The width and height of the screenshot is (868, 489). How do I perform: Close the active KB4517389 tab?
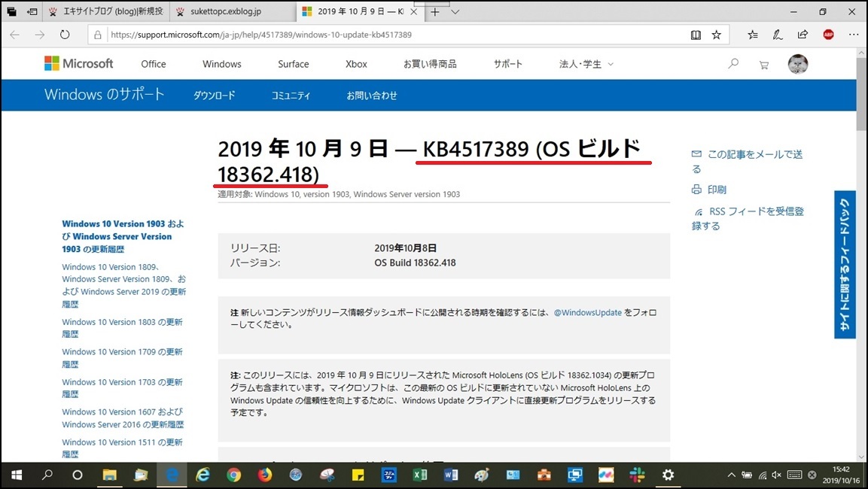click(413, 11)
